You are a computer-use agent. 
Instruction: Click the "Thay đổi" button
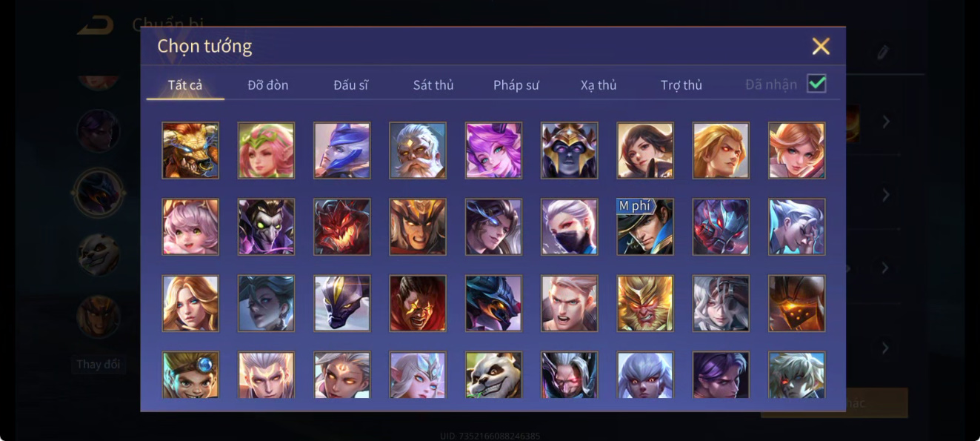[x=98, y=365]
